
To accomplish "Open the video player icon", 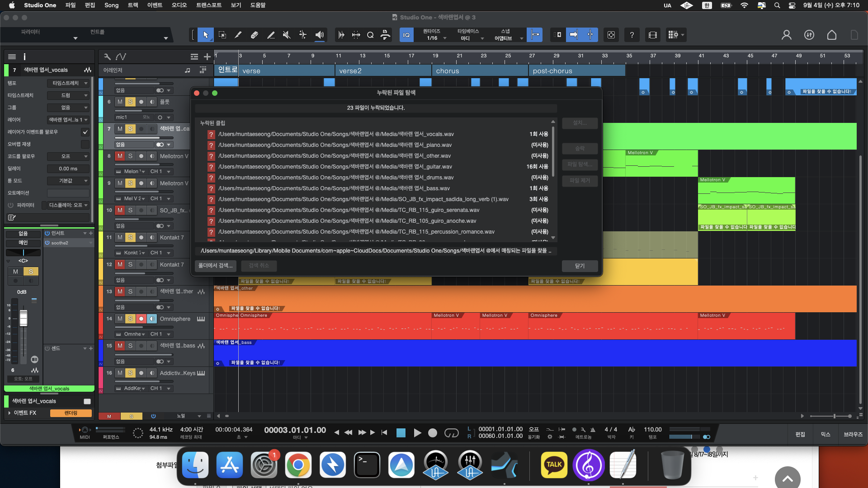I will [652, 35].
